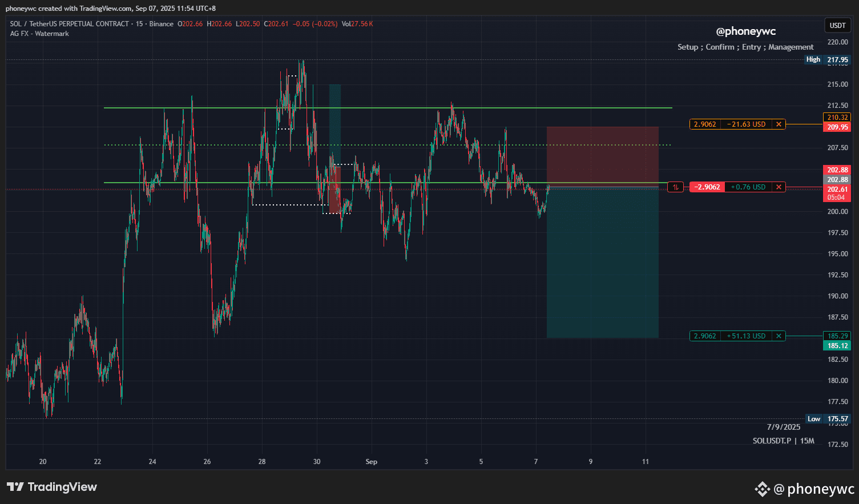Screen dimensions: 859x504
Task: Select the large teal profit target zone
Action: pyautogui.click(x=602, y=263)
